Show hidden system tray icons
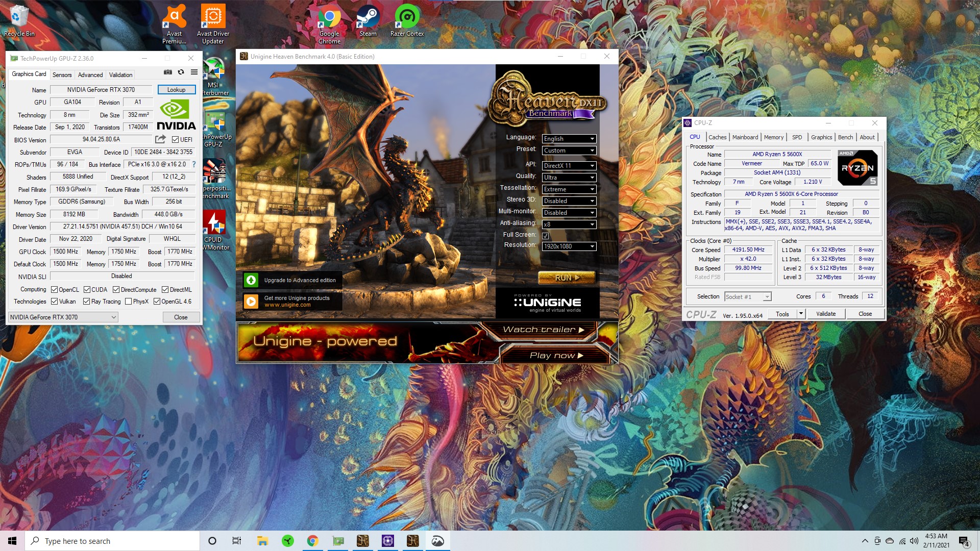The width and height of the screenshot is (980, 551). point(865,541)
